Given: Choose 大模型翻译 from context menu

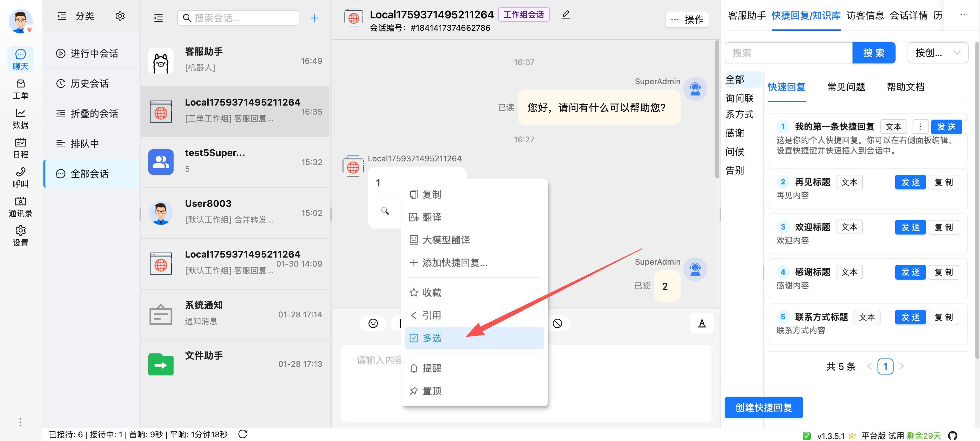Looking at the screenshot, I should click(x=446, y=240).
